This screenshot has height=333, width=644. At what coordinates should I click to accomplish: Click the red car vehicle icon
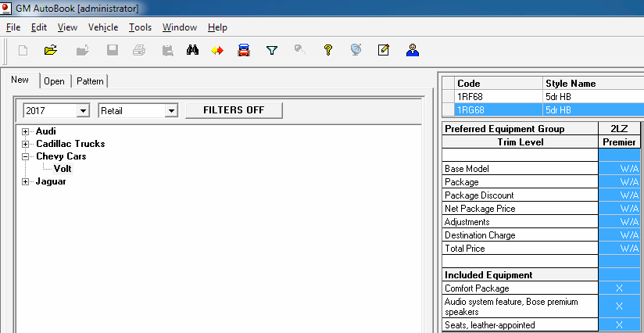[x=244, y=51]
